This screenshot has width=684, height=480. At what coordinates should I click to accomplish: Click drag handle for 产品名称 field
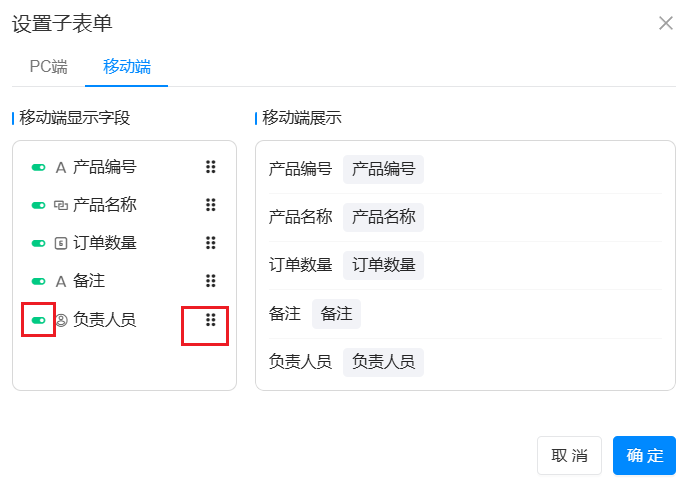(x=210, y=205)
